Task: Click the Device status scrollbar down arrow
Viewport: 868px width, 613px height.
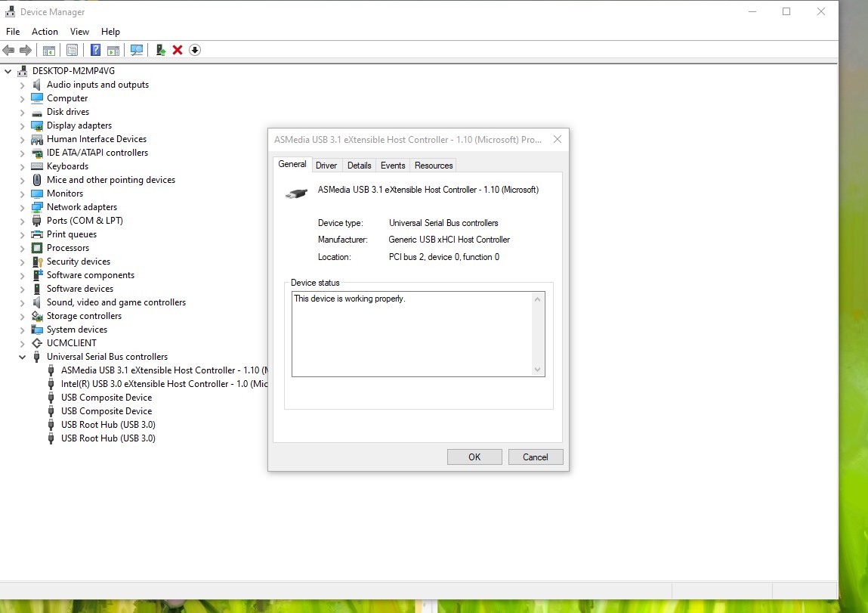Action: 538,370
